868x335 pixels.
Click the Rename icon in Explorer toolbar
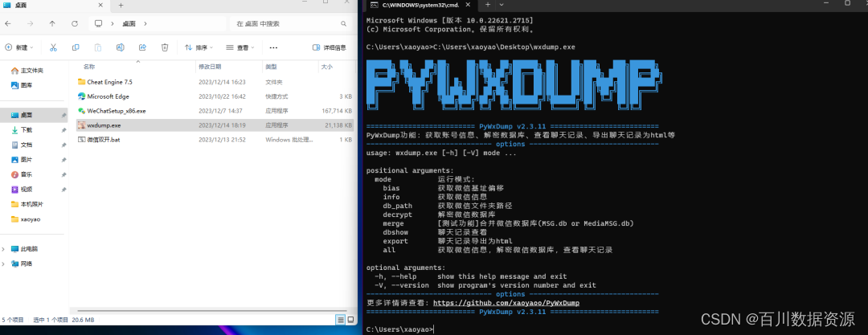pos(120,47)
